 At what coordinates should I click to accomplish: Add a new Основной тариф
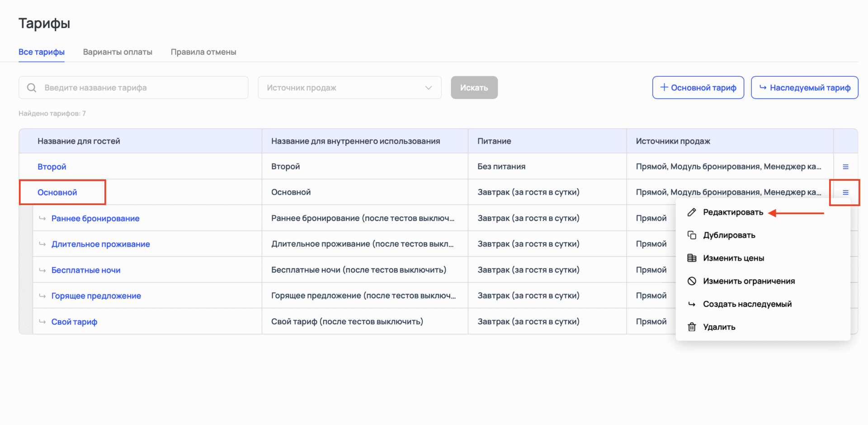pyautogui.click(x=698, y=88)
